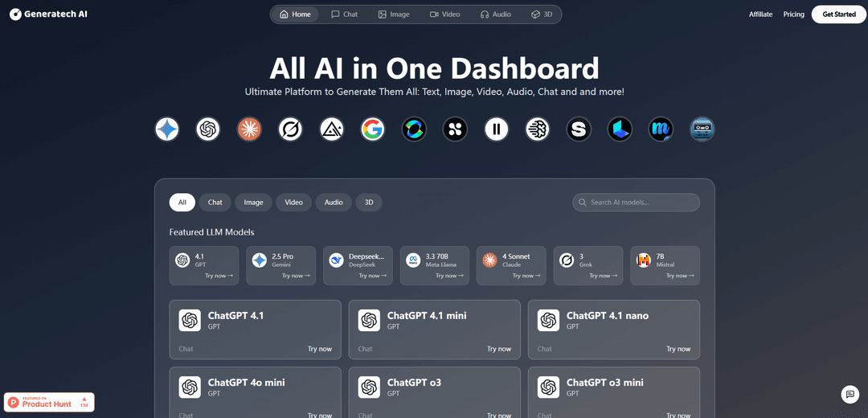Click the DeepSeek whale icon in featured models
Screen dimensions: 868x418
click(x=336, y=260)
